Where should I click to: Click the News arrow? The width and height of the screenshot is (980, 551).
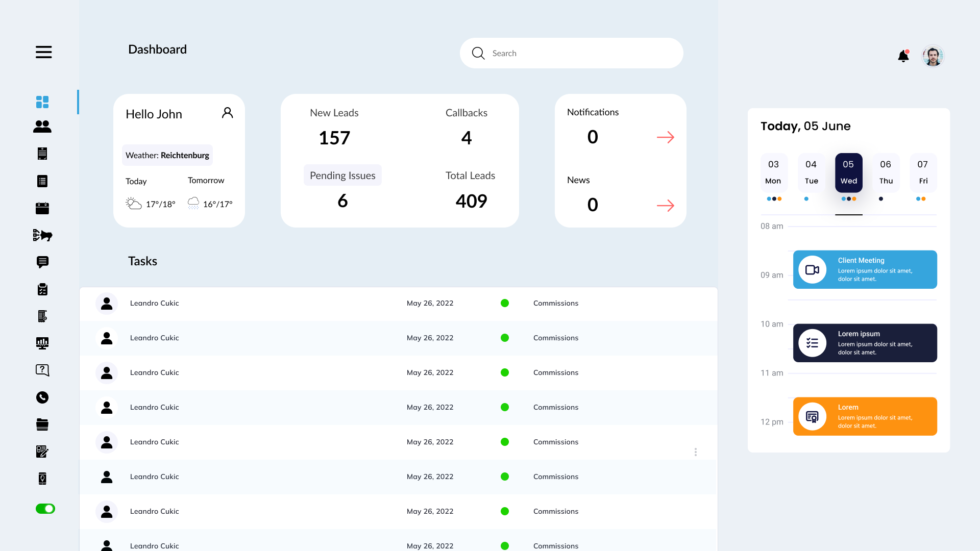pyautogui.click(x=665, y=206)
